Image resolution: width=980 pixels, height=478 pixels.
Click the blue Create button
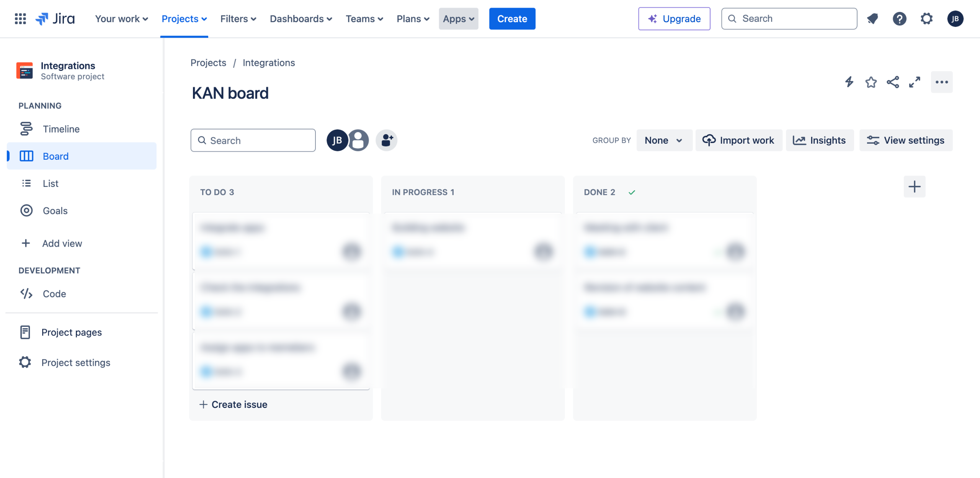512,18
